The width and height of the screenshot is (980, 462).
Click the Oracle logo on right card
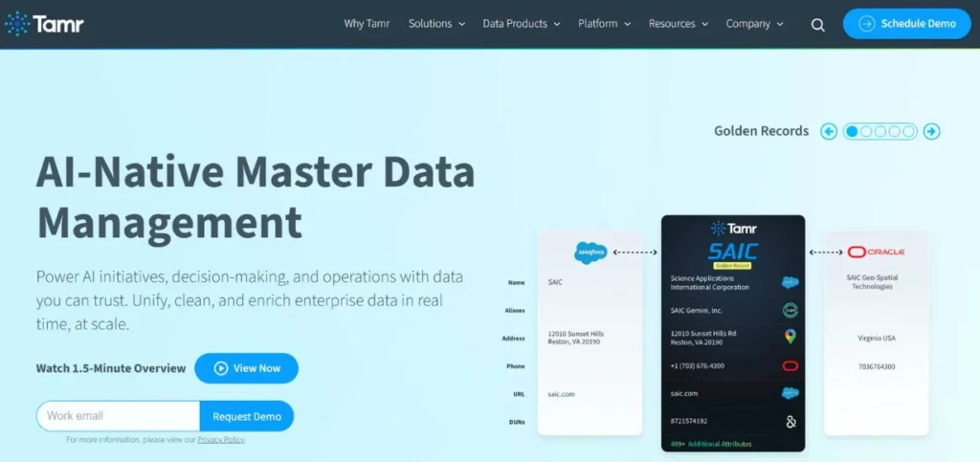[876, 252]
